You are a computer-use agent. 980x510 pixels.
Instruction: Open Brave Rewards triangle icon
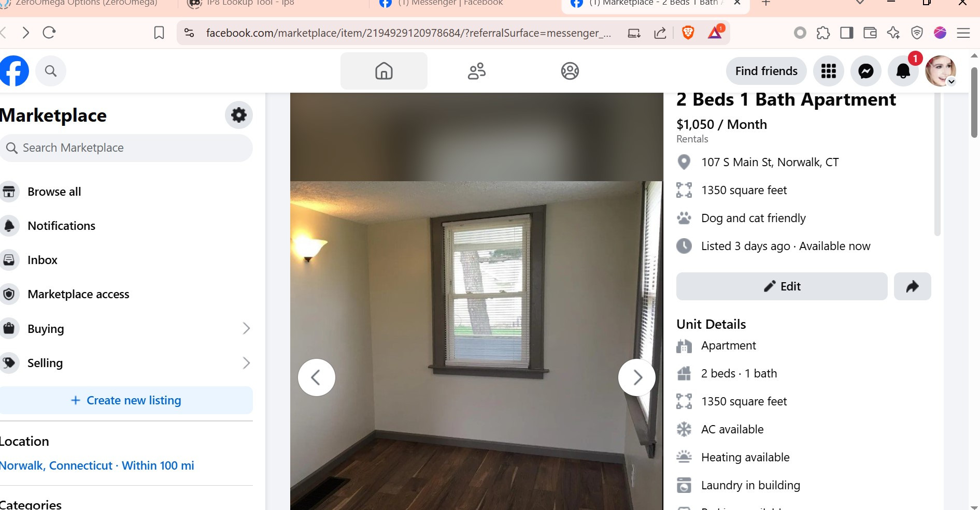[x=715, y=33]
